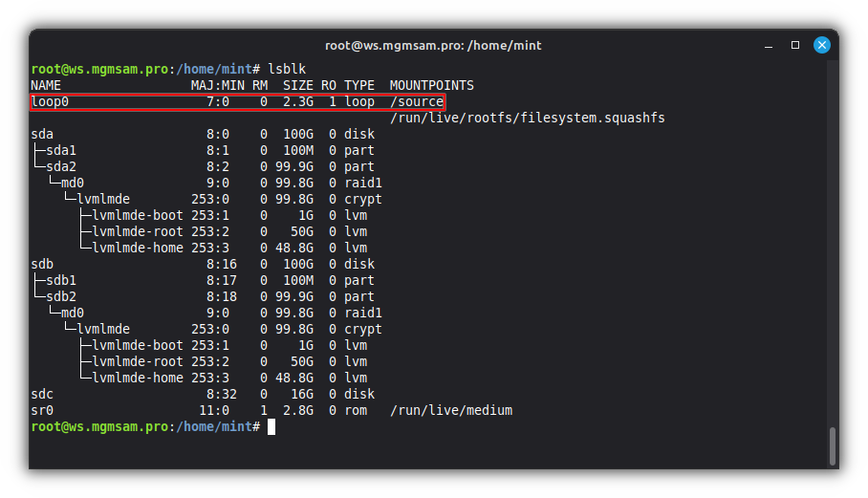Viewport: 868px width, 498px height.
Task: Maximize the terminal window
Action: (x=794, y=45)
